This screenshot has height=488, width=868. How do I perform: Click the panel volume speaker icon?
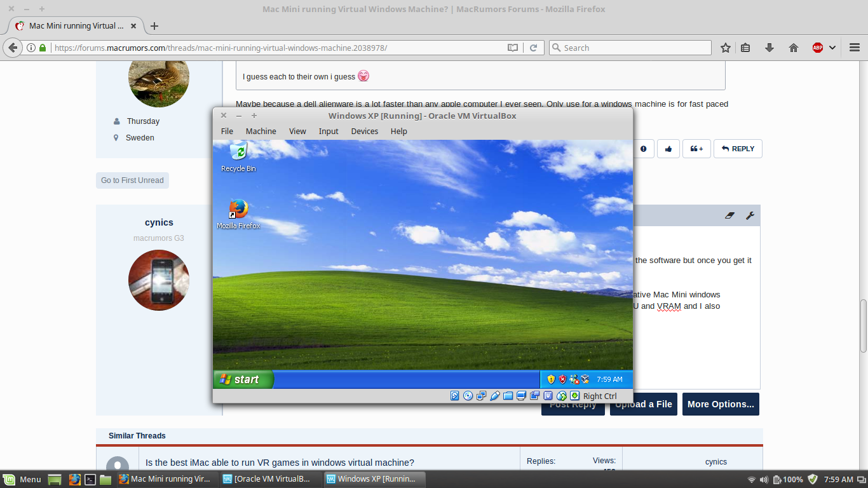764,479
